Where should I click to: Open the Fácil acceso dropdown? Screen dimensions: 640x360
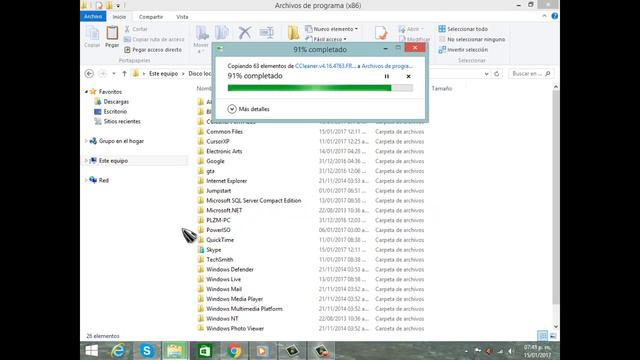pyautogui.click(x=326, y=39)
